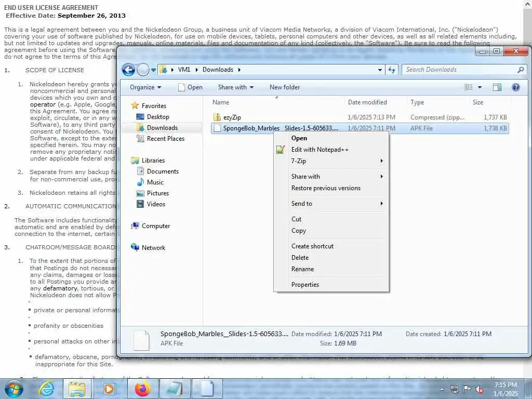Expand the arrow after VM1 breadcrumb
Image resolution: width=532 pixels, height=399 pixels.
click(196, 70)
